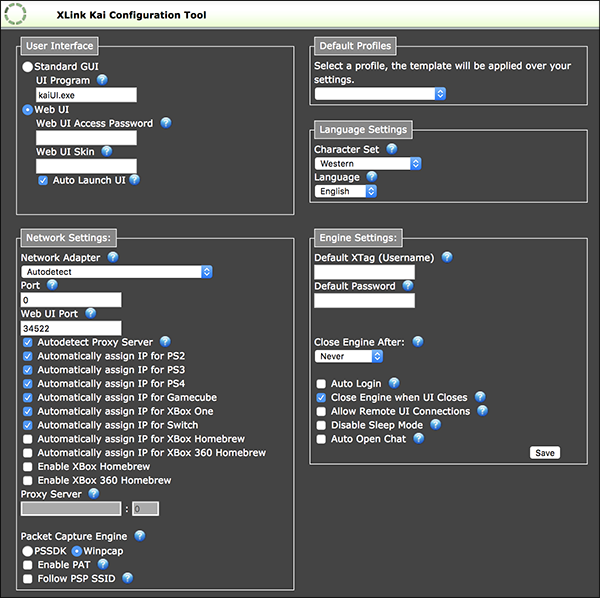Show help for Network Adapter
Image resolution: width=600 pixels, height=598 pixels.
coord(113,257)
